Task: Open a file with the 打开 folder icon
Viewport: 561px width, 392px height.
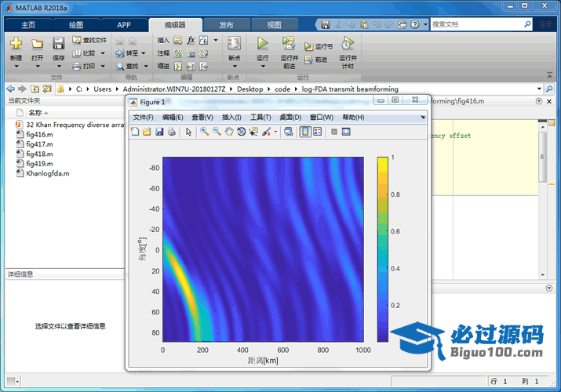Action: click(37, 44)
